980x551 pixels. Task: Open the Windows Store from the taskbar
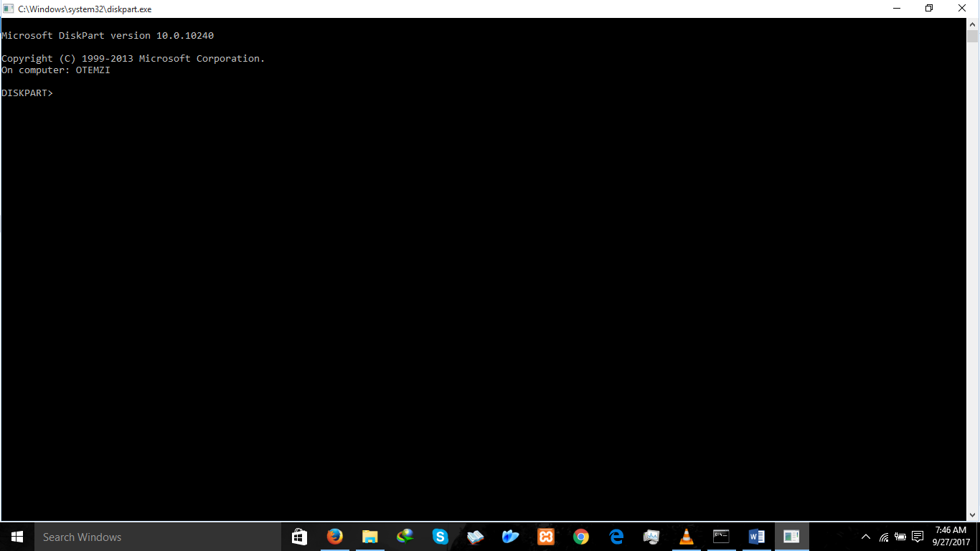tap(299, 537)
